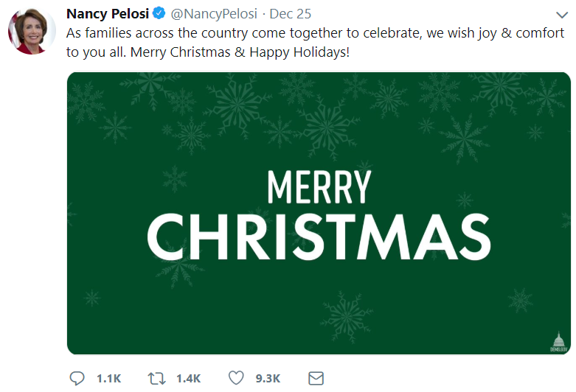576x392 pixels.
Task: Expand the tweet options caret menu
Action: click(x=561, y=15)
